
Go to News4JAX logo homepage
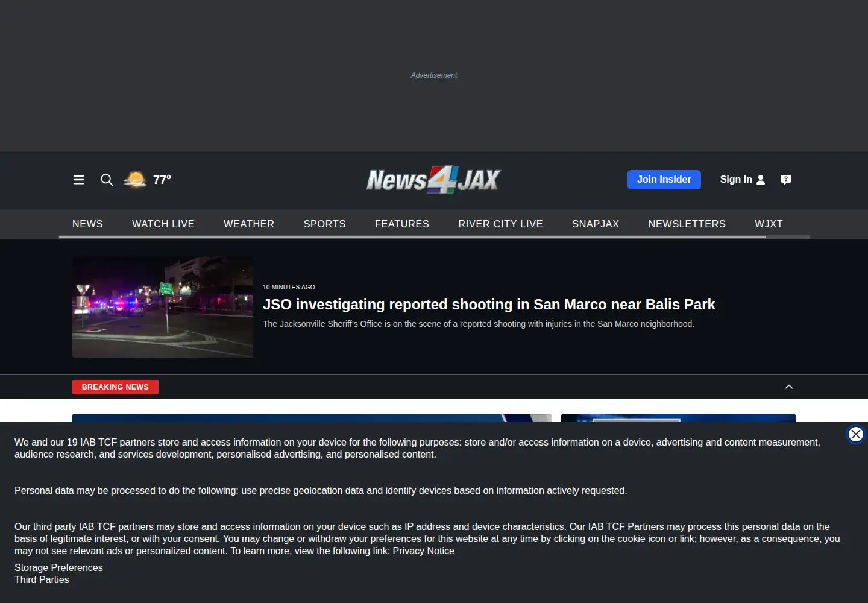coord(433,180)
